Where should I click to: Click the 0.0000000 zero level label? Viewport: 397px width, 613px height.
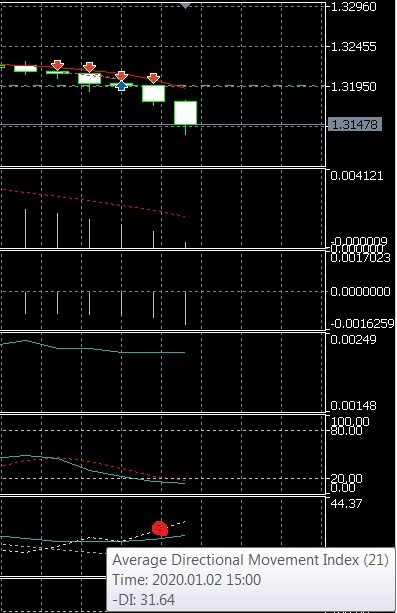click(360, 292)
